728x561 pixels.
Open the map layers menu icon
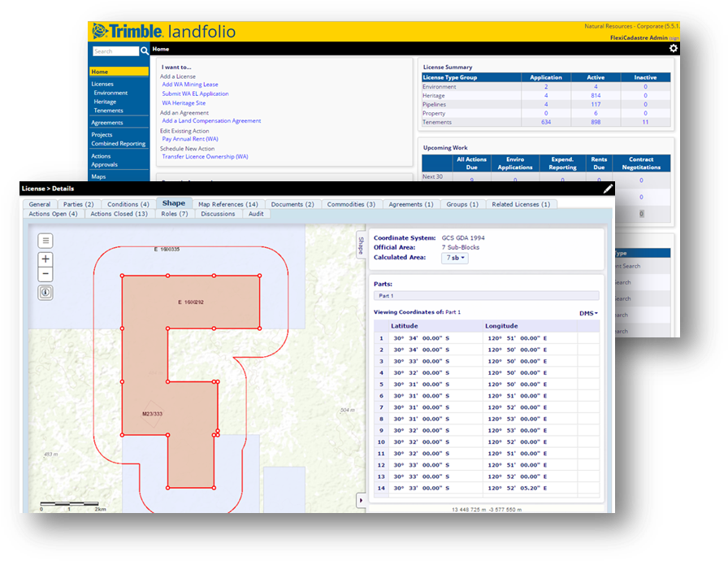(x=45, y=241)
